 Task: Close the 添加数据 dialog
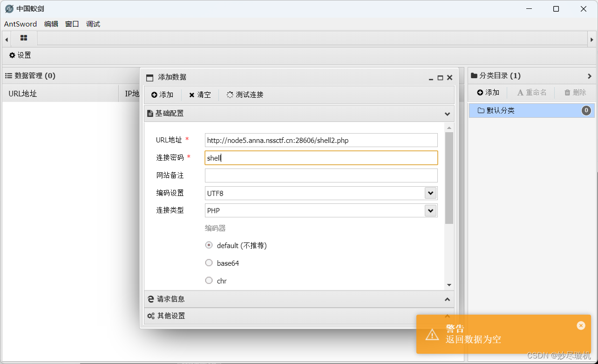(449, 78)
